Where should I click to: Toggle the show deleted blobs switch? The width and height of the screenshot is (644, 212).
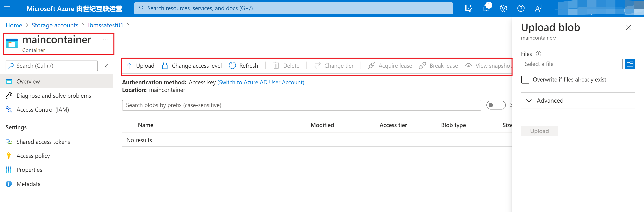click(496, 105)
